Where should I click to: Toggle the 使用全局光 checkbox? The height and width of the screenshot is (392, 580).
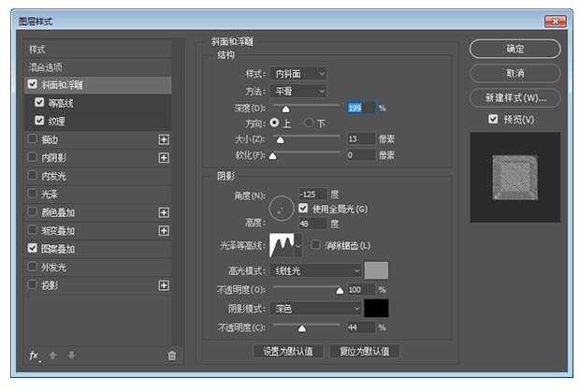point(304,208)
